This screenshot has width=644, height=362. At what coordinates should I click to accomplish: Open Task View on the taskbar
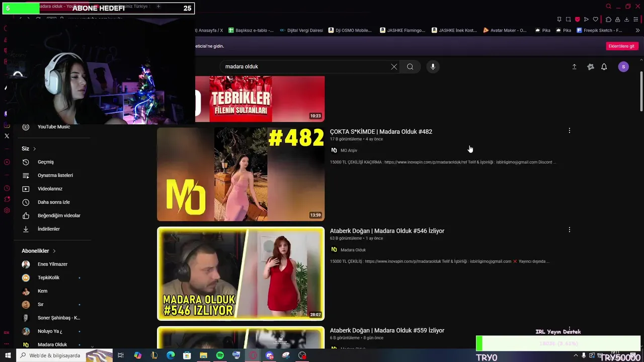121,355
